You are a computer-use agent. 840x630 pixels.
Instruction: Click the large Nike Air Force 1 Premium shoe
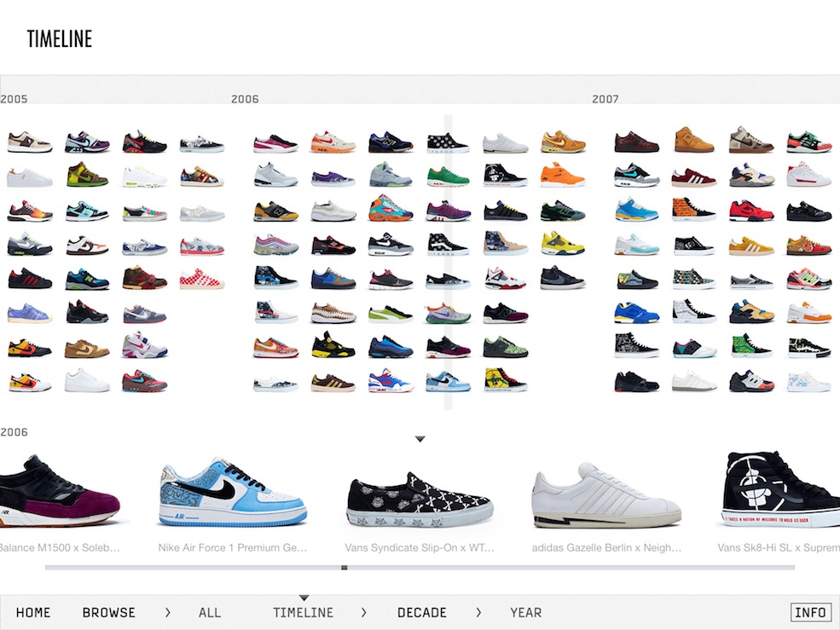point(231,494)
